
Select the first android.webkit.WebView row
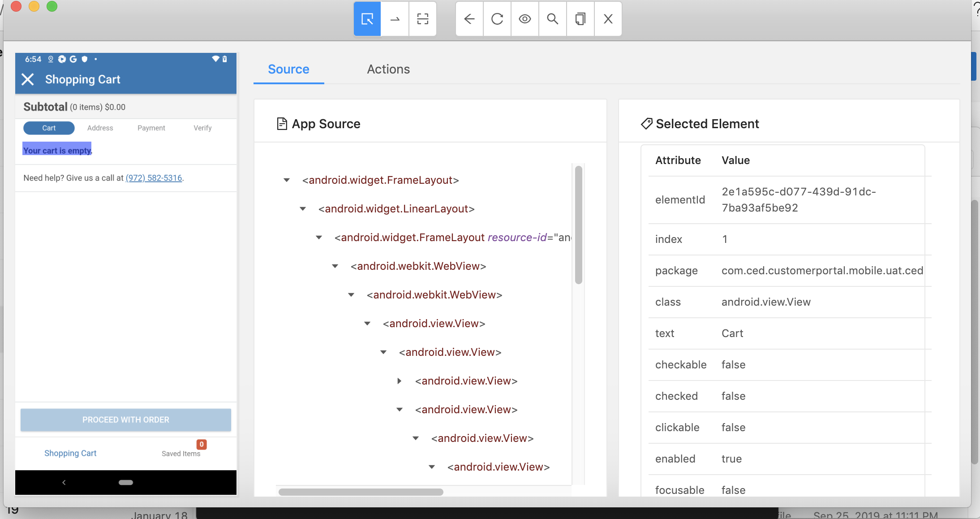coord(418,266)
